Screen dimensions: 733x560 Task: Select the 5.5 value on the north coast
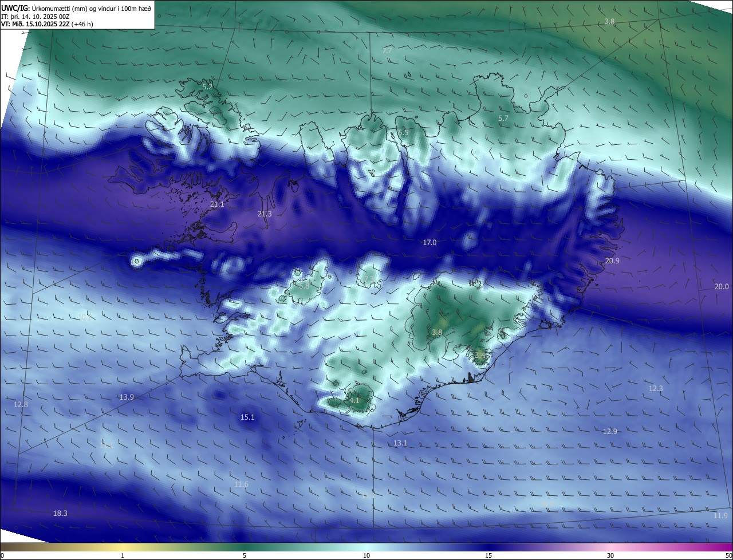click(403, 133)
